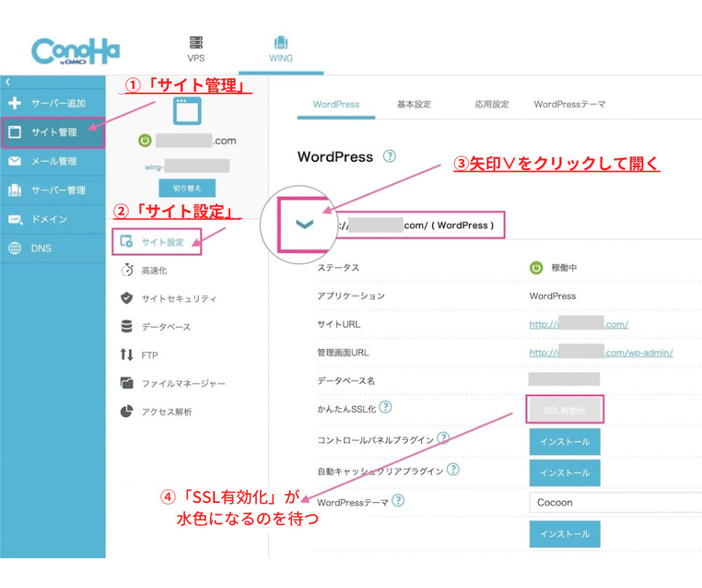Open the Cocoon theme dropdown
The image size is (702, 588).
click(x=615, y=502)
